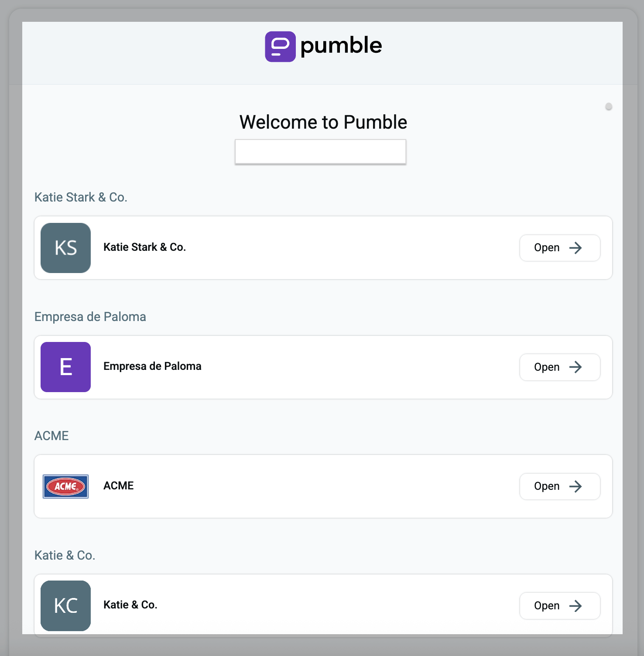Select the KS avatar for Katie Stark & Co.
Screen dimensions: 644x656
click(65, 248)
